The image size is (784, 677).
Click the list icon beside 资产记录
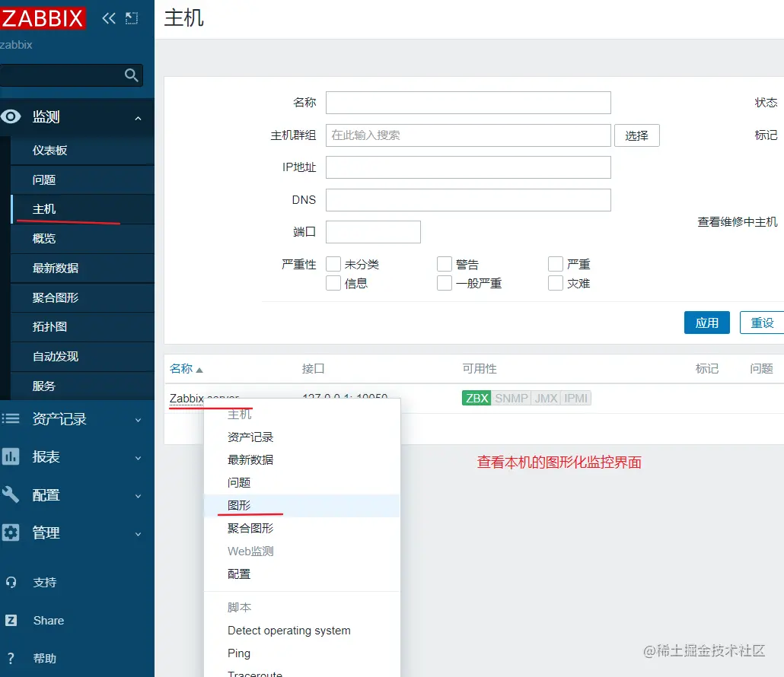click(11, 418)
